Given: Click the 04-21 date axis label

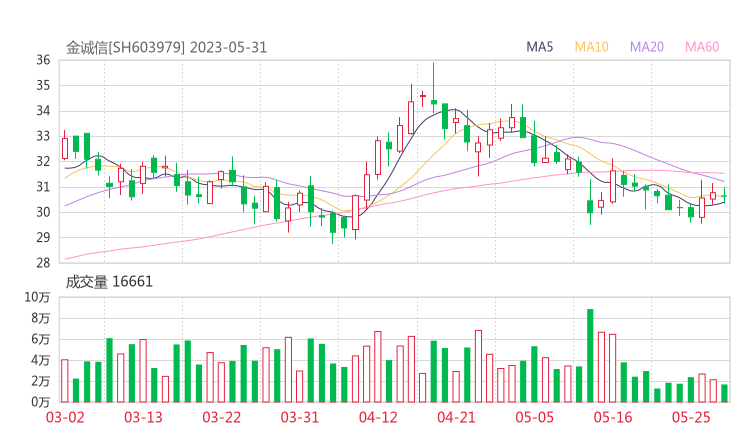Looking at the screenshot, I should coord(456,417).
